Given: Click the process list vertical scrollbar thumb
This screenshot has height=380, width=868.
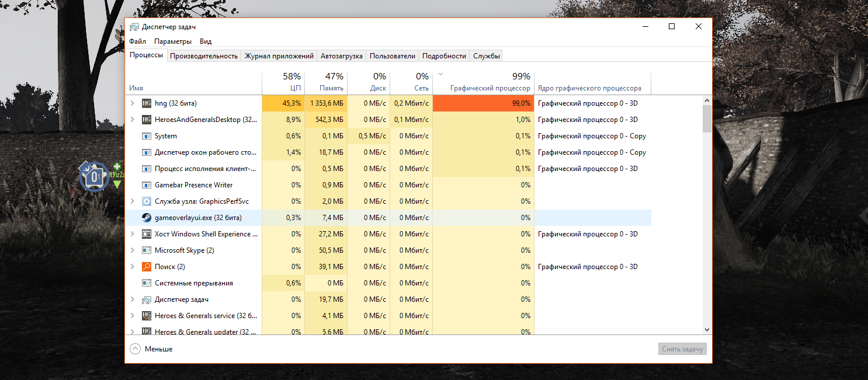Looking at the screenshot, I should 707,119.
